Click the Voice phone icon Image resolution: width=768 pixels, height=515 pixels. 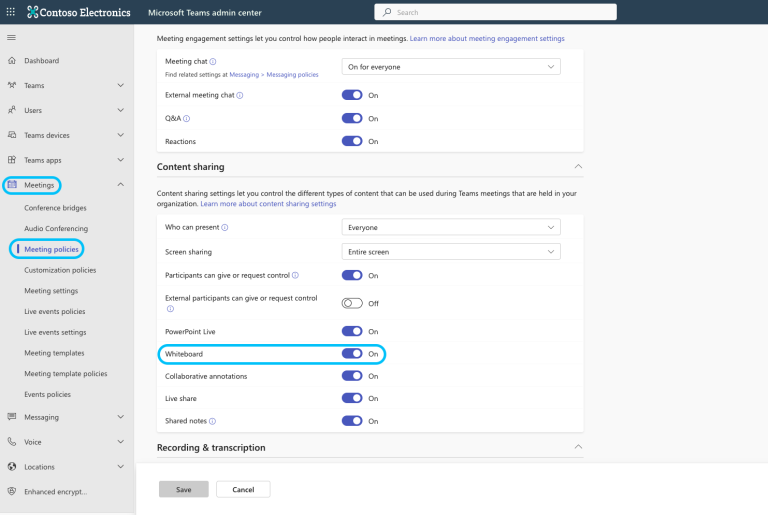pos(12,441)
